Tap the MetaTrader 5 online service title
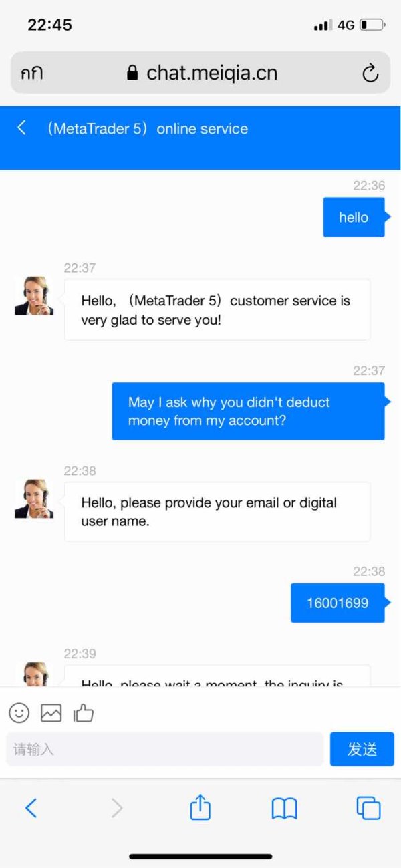The width and height of the screenshot is (401, 868). click(x=147, y=129)
